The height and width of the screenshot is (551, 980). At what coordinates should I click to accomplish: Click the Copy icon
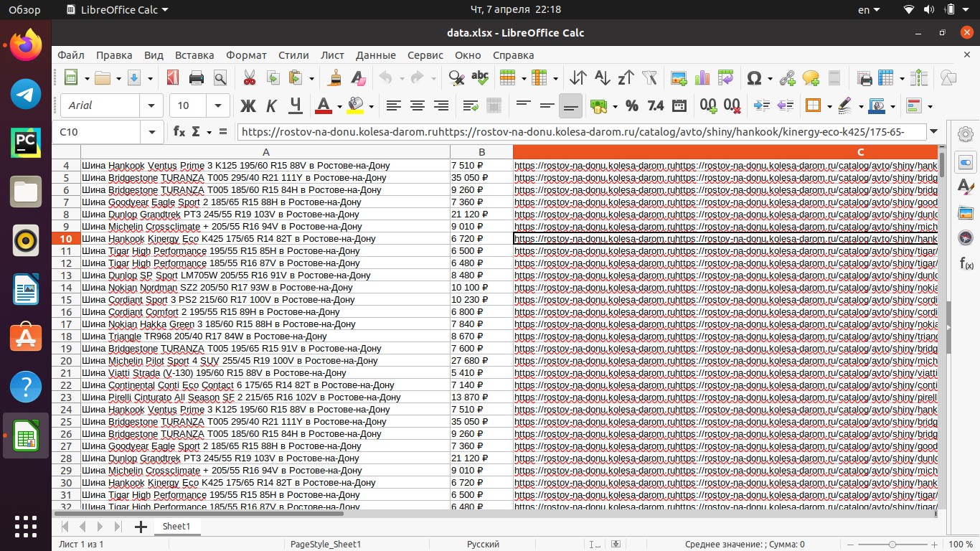[x=273, y=78]
